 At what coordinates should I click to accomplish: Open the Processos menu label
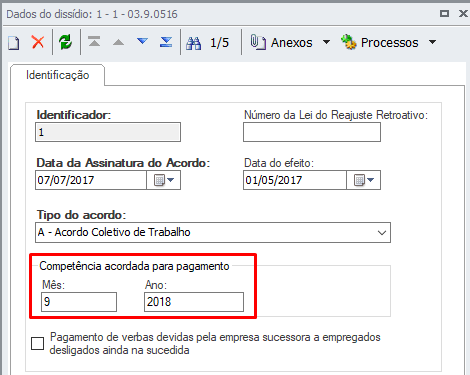[x=389, y=43]
